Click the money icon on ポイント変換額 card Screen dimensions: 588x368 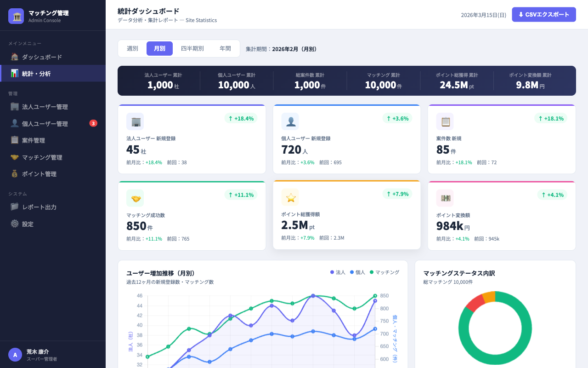click(x=445, y=198)
